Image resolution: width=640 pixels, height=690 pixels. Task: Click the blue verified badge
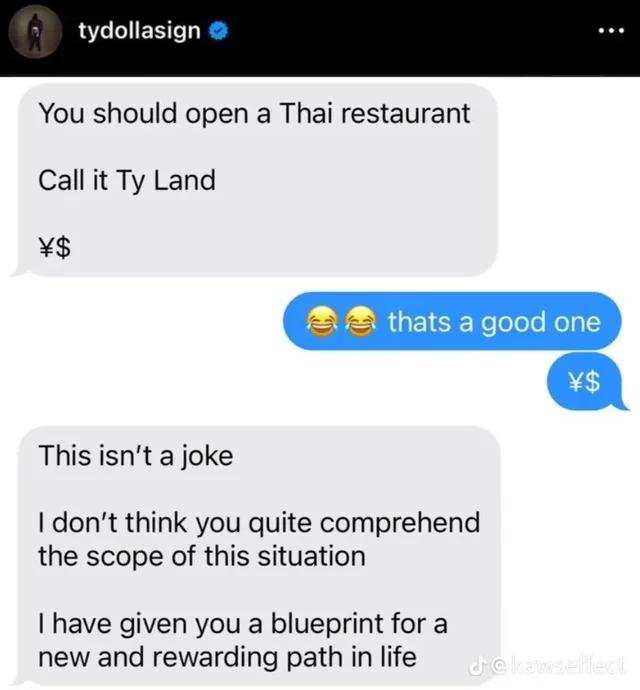[x=218, y=31]
